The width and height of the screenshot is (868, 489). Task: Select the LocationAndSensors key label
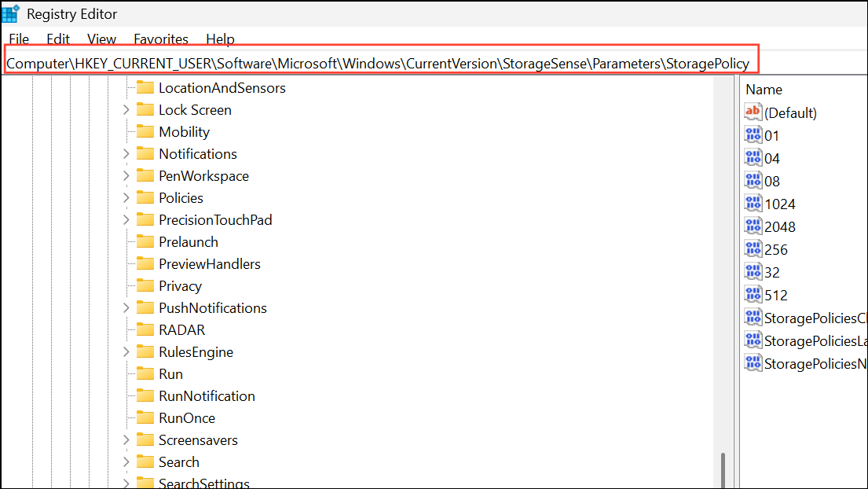point(222,88)
